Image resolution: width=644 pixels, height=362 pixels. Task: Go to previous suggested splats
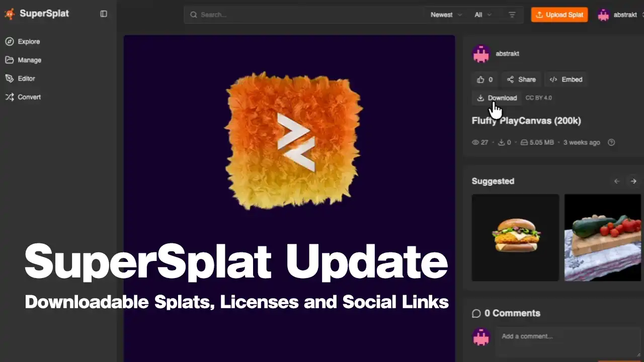point(617,181)
